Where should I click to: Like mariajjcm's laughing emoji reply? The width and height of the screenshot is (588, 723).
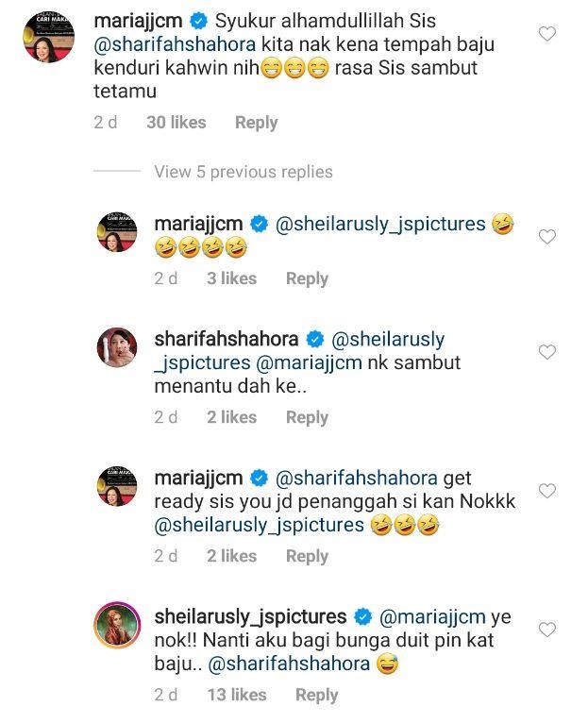point(546,237)
